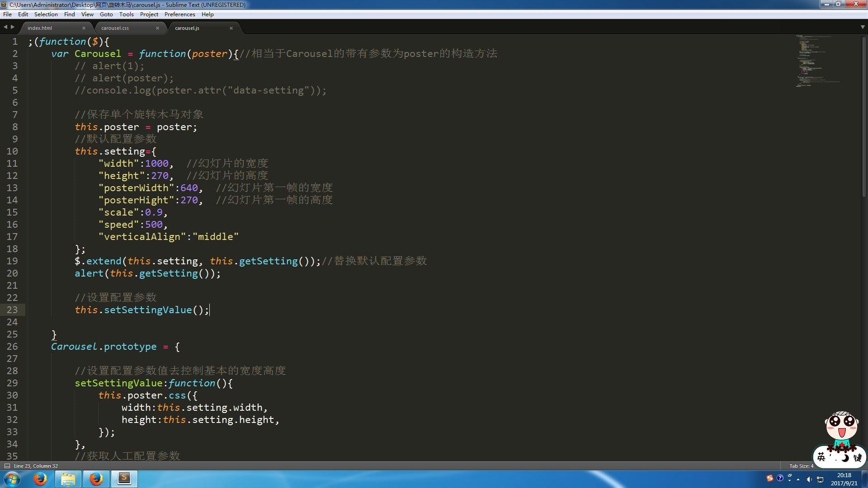Toggle the Sogou moon half-width icon
The height and width of the screenshot is (488, 868).
pos(845,458)
